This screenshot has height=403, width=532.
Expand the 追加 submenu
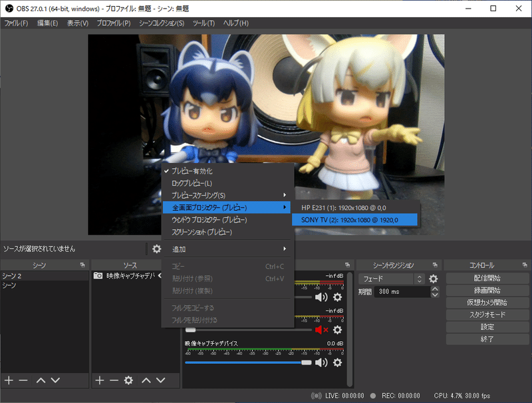click(x=227, y=249)
